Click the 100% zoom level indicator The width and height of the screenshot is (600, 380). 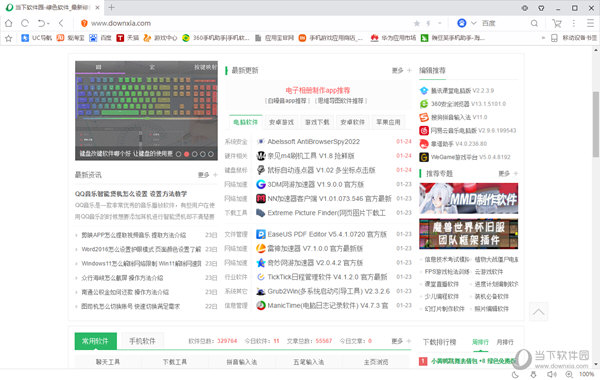coord(587,374)
